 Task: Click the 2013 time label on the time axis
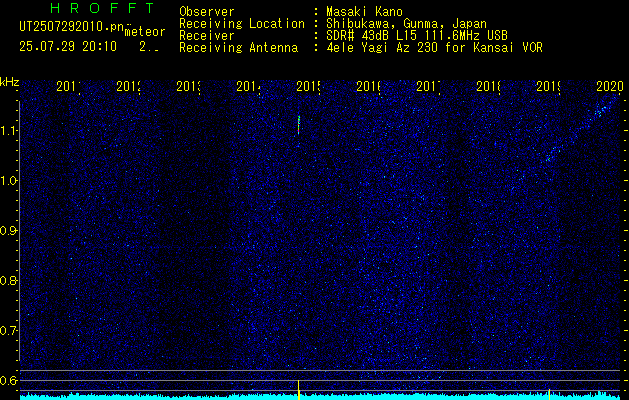pyautogui.click(x=188, y=86)
